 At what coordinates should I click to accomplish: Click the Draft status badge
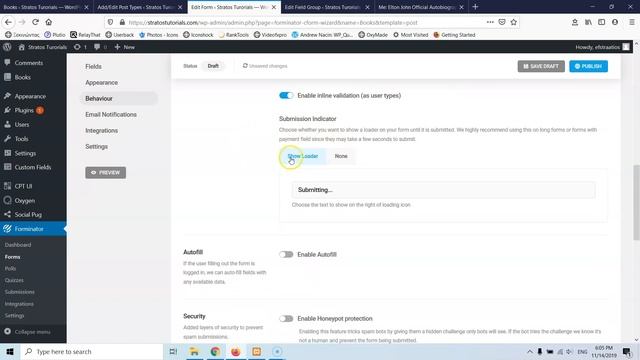[x=213, y=66]
